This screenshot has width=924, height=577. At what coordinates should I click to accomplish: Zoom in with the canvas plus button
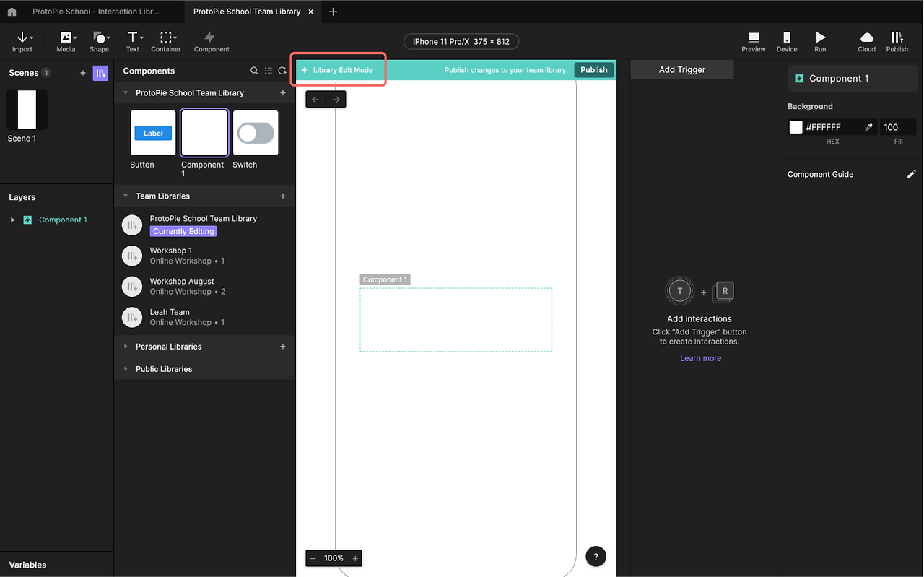355,558
